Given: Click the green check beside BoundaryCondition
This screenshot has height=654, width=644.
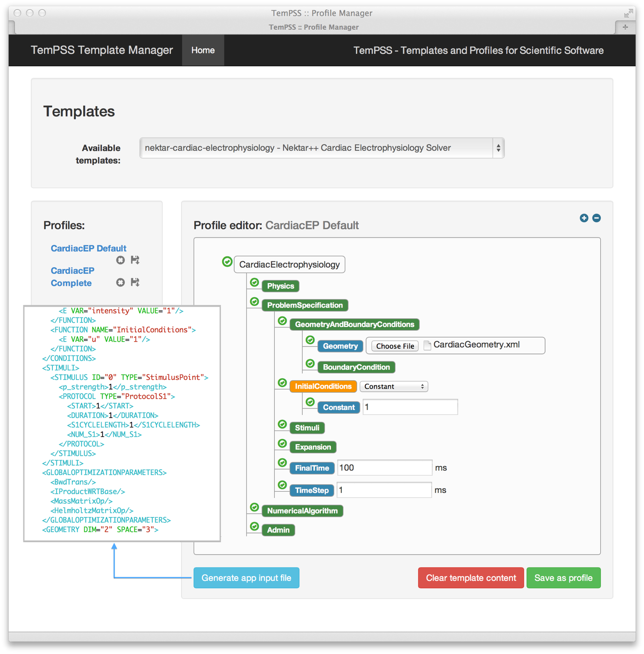Looking at the screenshot, I should (310, 364).
